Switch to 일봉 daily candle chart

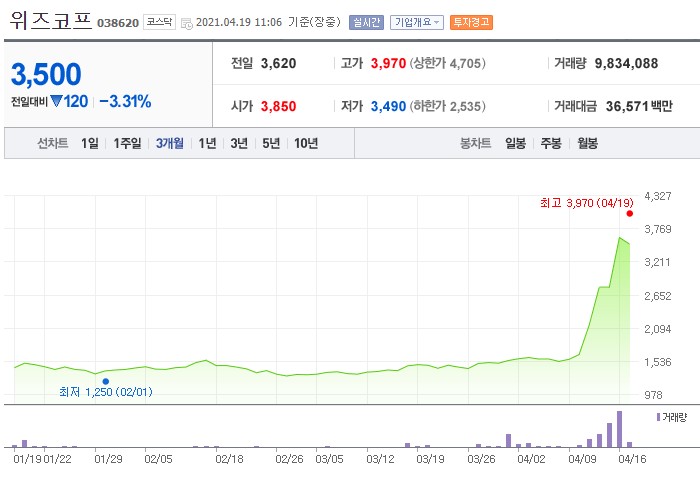point(515,143)
